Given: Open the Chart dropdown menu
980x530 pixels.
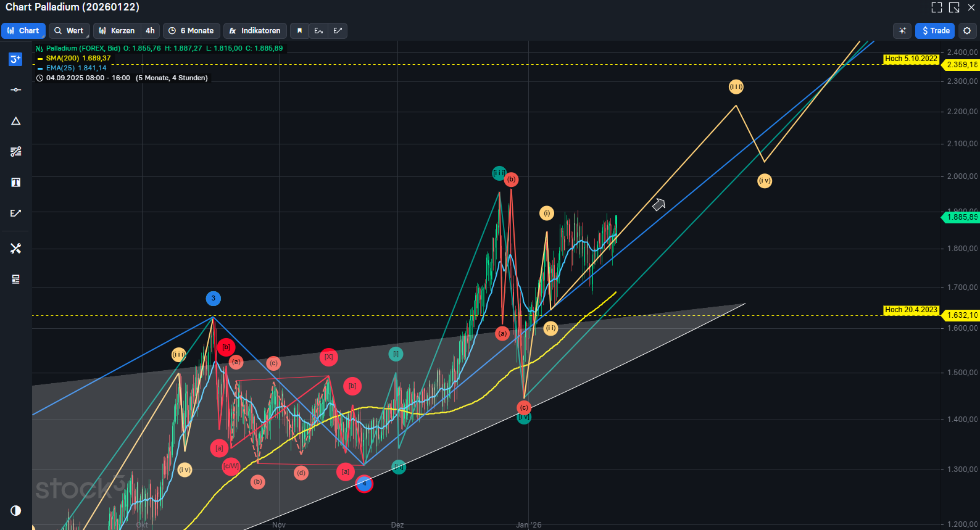Looking at the screenshot, I should pos(23,31).
